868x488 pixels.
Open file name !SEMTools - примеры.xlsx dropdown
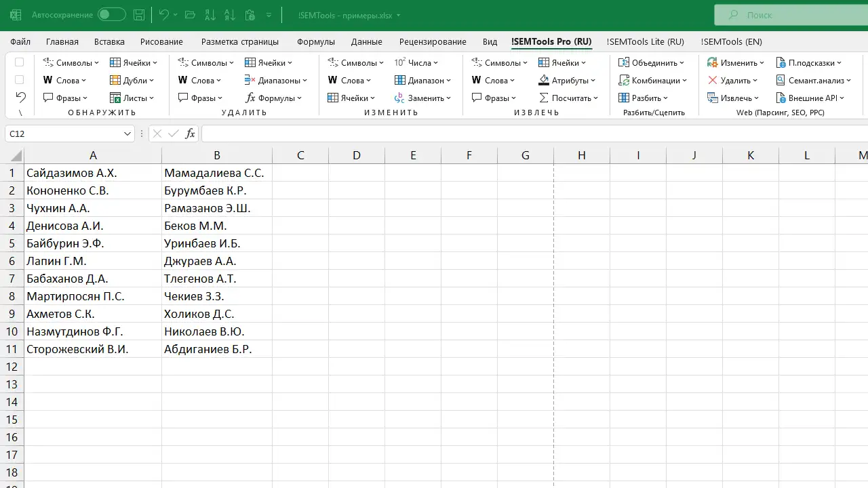point(349,15)
